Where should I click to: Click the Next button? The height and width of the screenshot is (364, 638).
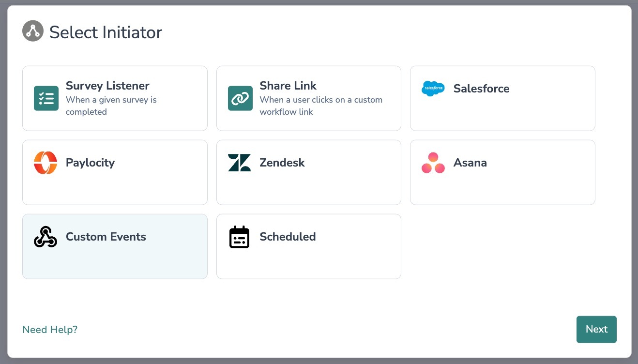pyautogui.click(x=596, y=329)
